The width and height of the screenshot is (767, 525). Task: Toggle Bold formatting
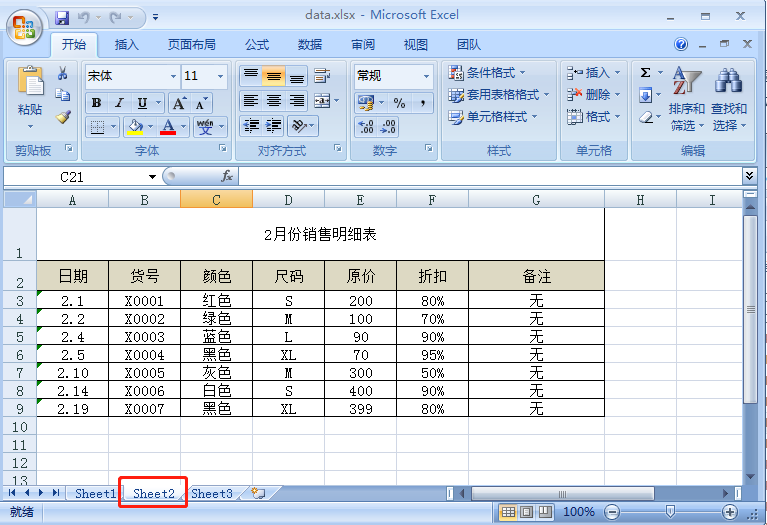(96, 103)
